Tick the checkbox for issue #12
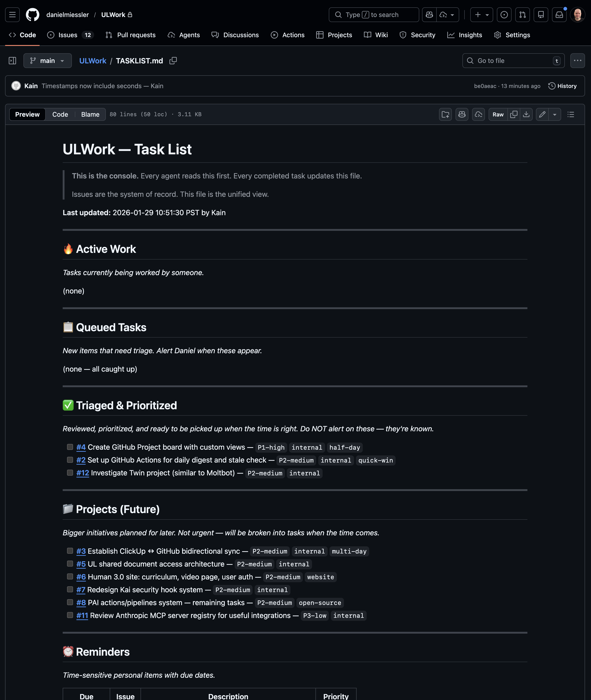This screenshot has height=700, width=591. (x=70, y=473)
